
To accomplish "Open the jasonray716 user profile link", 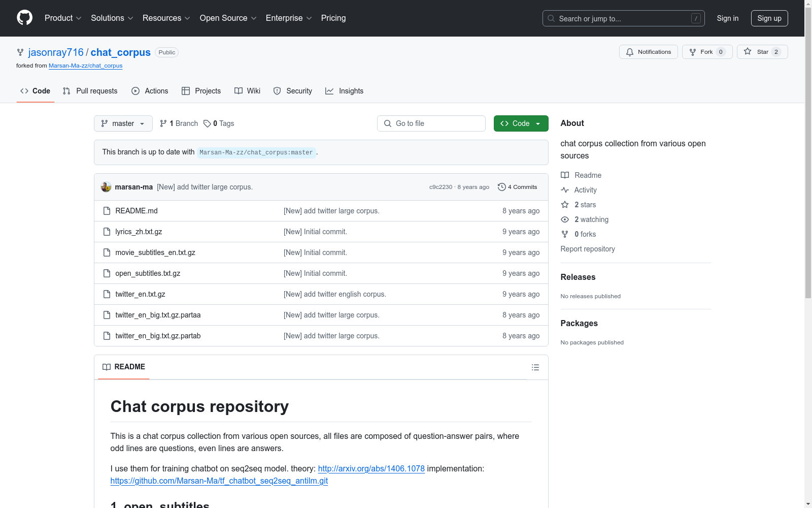I will [x=56, y=52].
